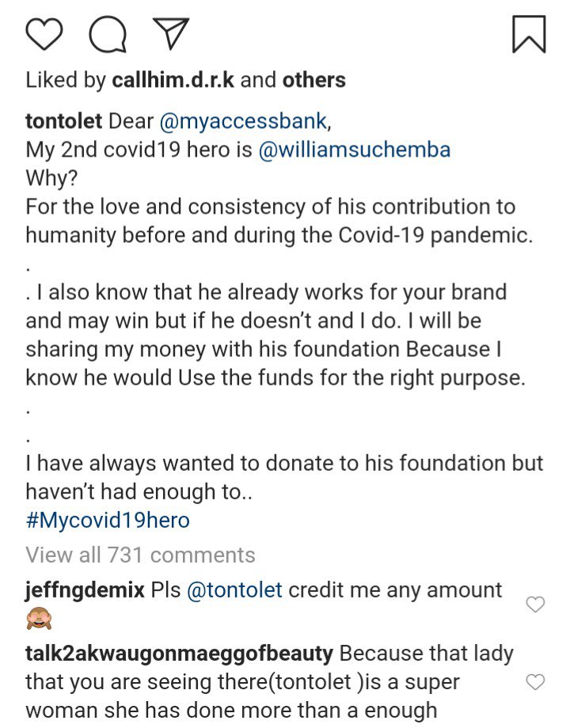View list of others who liked

[314, 80]
